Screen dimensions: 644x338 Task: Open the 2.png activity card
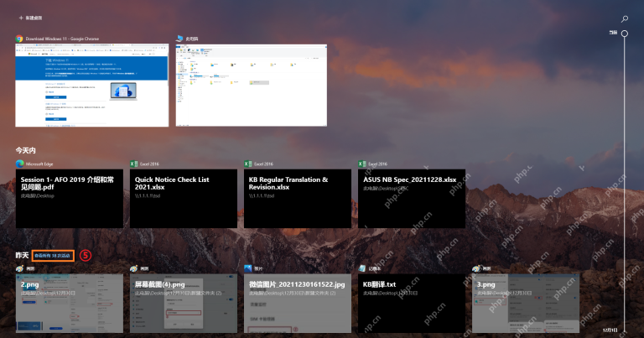pyautogui.click(x=70, y=304)
